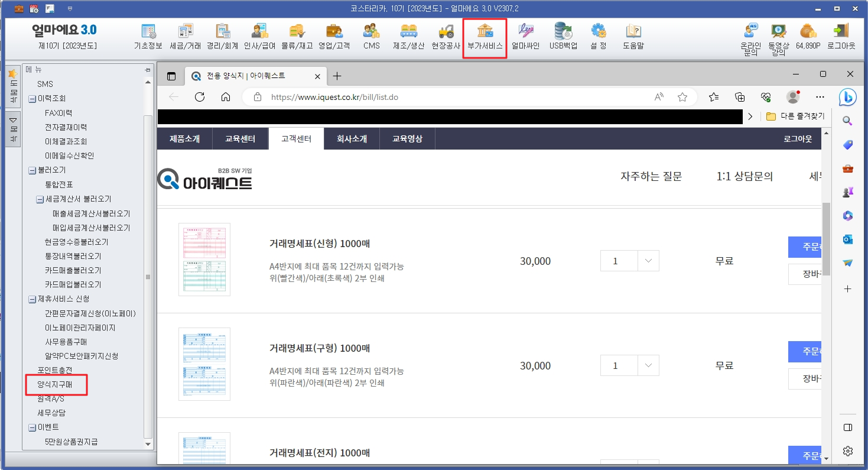Open 사무용품구매 tree item

click(66, 342)
